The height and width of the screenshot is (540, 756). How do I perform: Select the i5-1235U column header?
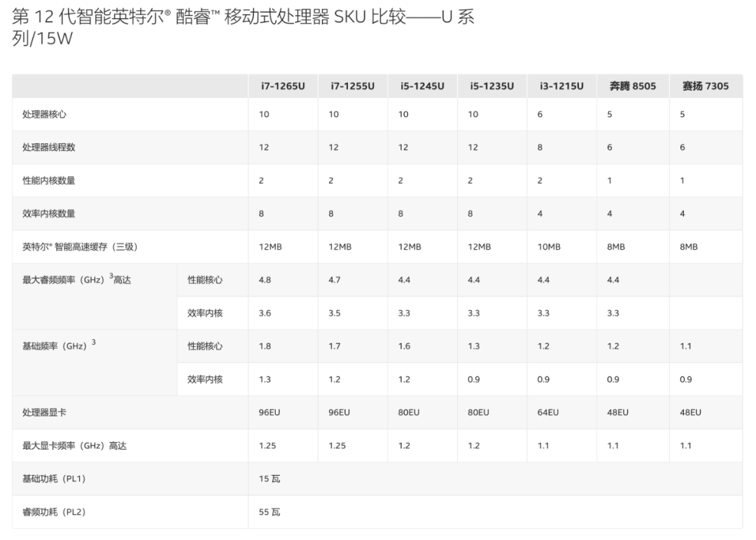tap(491, 86)
